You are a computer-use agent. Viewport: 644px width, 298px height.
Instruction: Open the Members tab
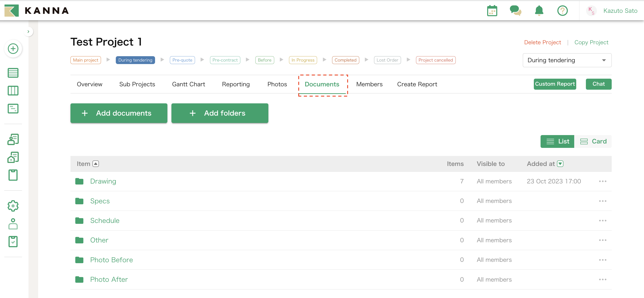(x=369, y=85)
